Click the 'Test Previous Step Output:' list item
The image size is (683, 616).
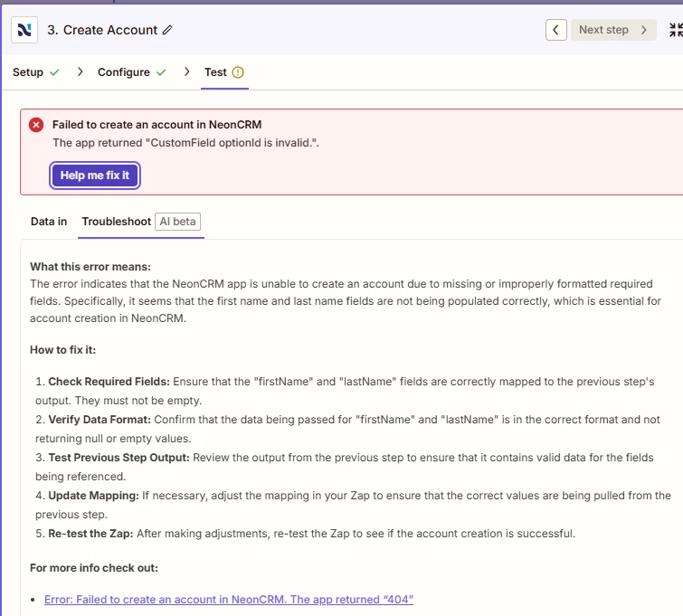click(x=344, y=467)
